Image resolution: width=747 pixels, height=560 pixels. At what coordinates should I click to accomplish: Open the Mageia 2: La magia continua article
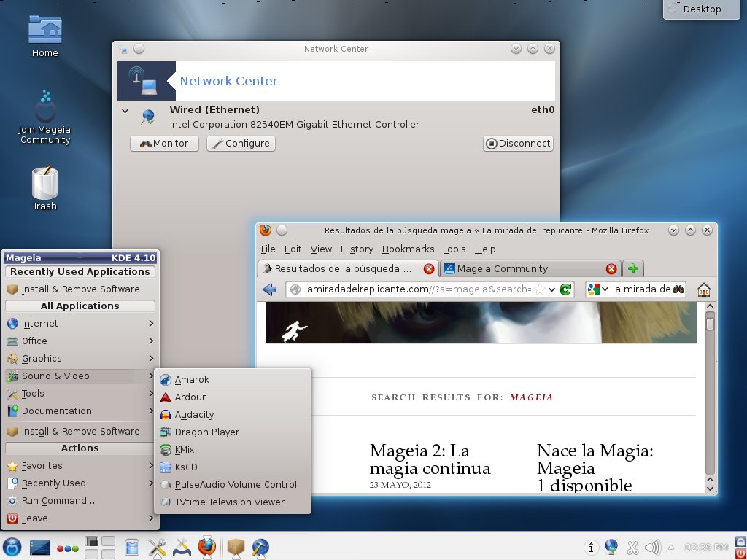(x=430, y=459)
